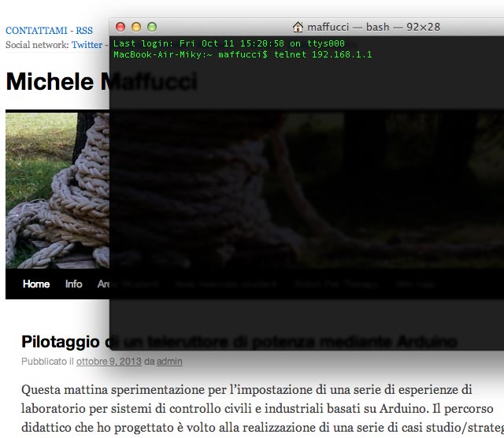The image size is (504, 438).
Task: Click the telnet 192.168.1.1 command line
Action: [323, 54]
